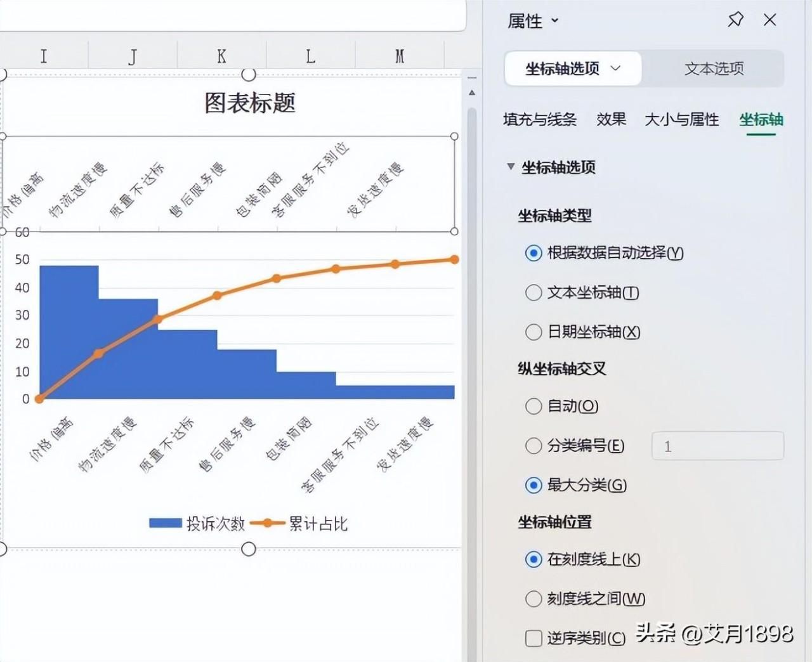812x662 pixels.
Task: Collapse the 坐标轴选项 section
Action: coord(511,167)
